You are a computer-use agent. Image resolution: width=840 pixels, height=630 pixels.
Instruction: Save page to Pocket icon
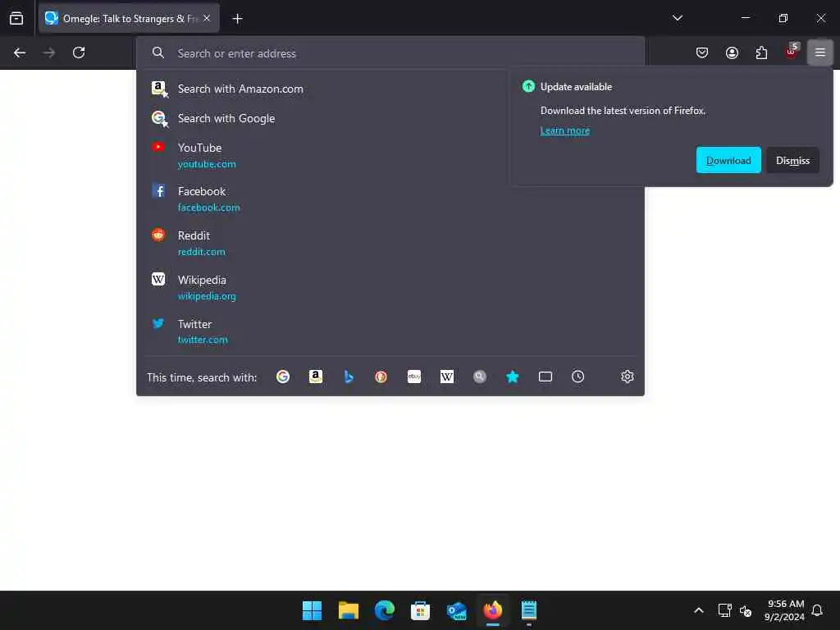[x=702, y=52]
